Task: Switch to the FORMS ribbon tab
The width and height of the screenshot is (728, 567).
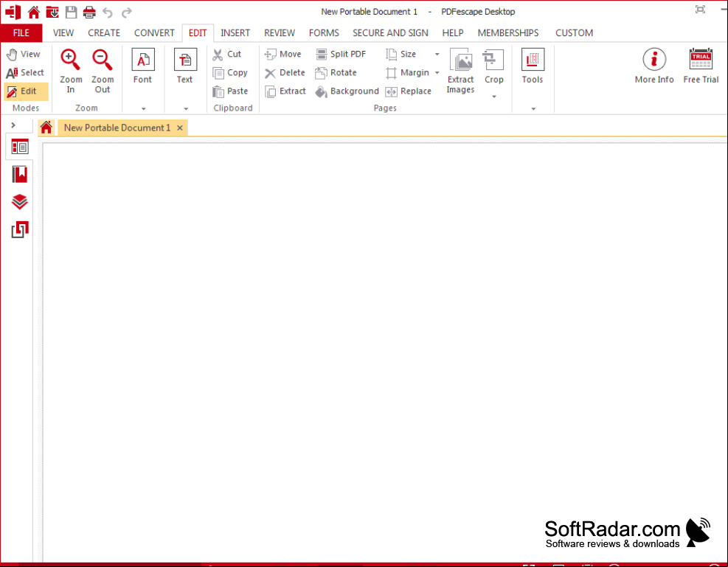Action: tap(324, 33)
